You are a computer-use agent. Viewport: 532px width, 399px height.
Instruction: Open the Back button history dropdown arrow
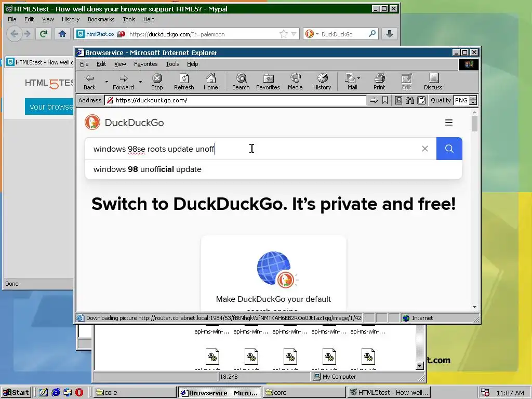tap(107, 82)
